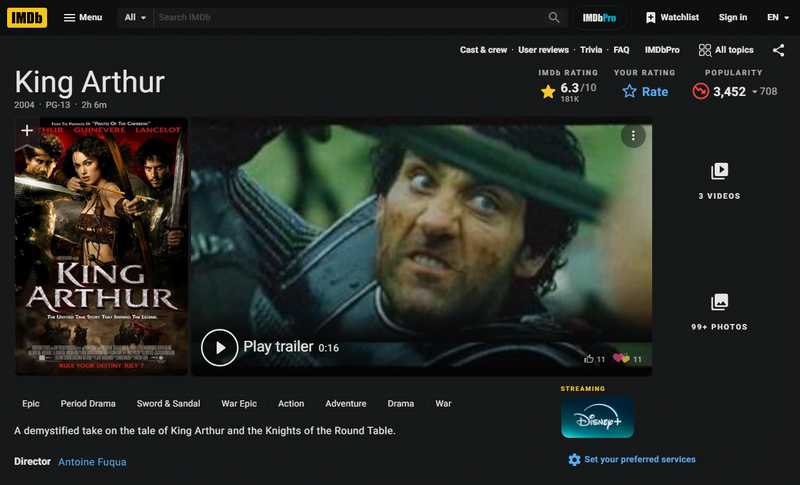Open the main Menu in the header
Screen dimensions: 800x485
click(x=82, y=17)
